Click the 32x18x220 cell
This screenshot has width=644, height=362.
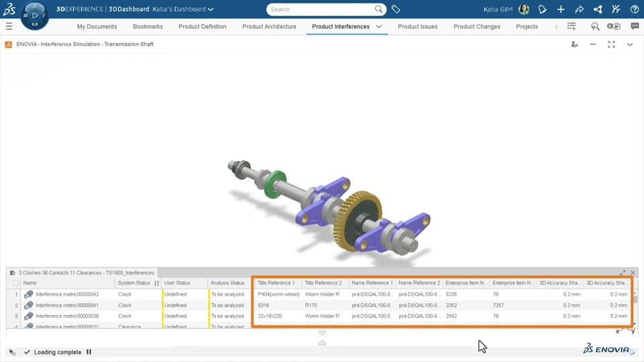270,316
